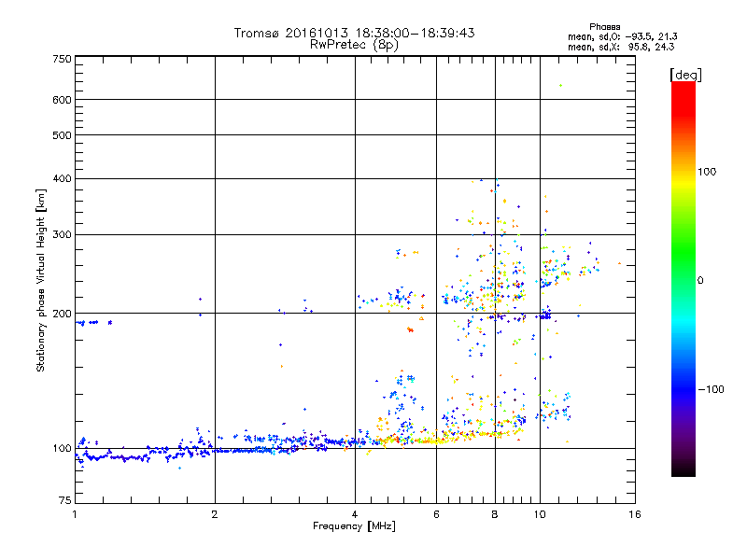Click the plot title 'Tromsø 20161013 18:38:00-18:39:43'
Image resolution: width=747 pixels, height=560 pixels.
[354, 33]
